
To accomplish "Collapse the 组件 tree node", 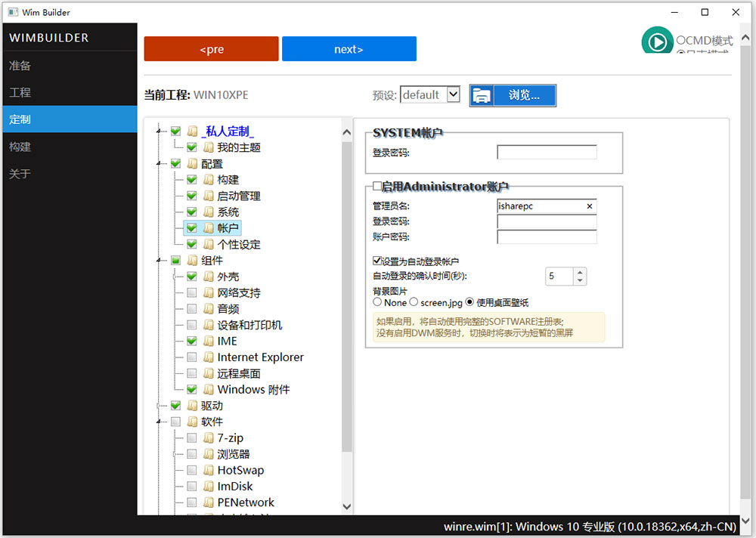I will coord(159,261).
